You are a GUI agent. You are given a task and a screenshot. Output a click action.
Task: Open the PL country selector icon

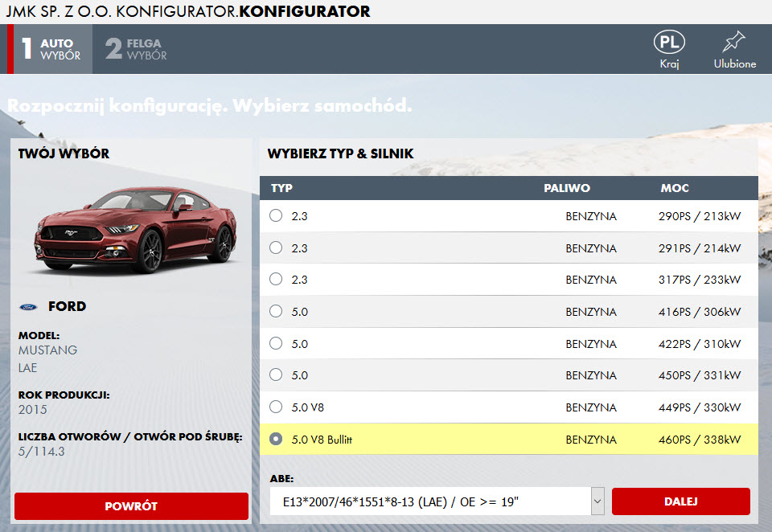(x=669, y=43)
